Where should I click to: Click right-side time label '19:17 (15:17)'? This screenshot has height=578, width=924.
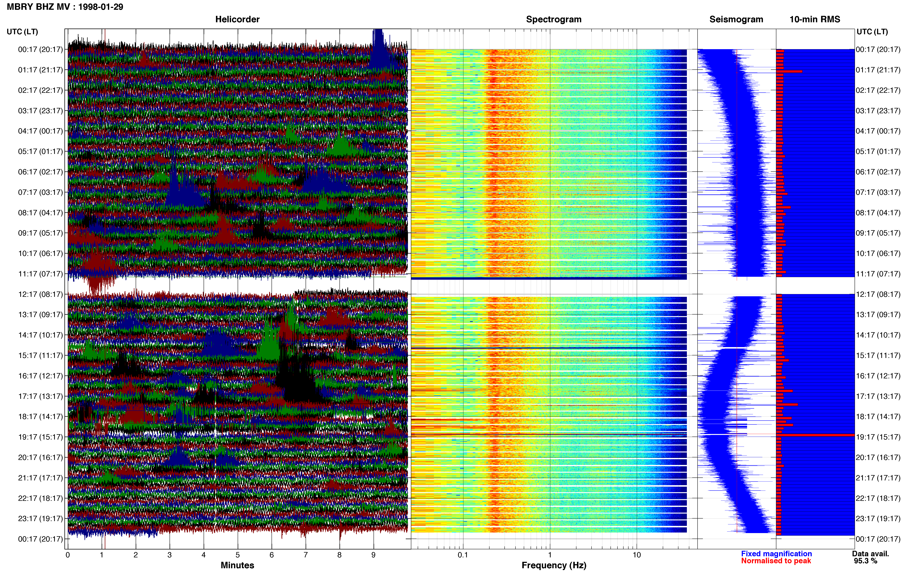878,437
